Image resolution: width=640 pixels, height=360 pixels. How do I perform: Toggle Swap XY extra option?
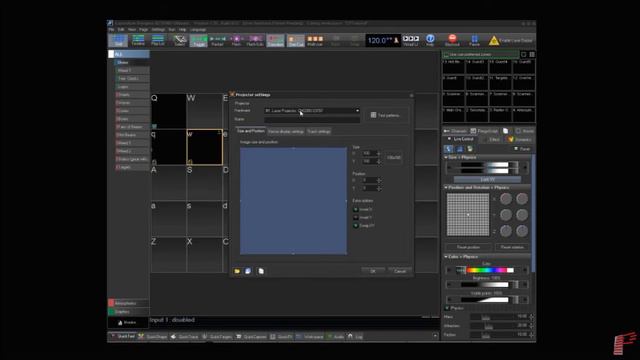(356, 225)
